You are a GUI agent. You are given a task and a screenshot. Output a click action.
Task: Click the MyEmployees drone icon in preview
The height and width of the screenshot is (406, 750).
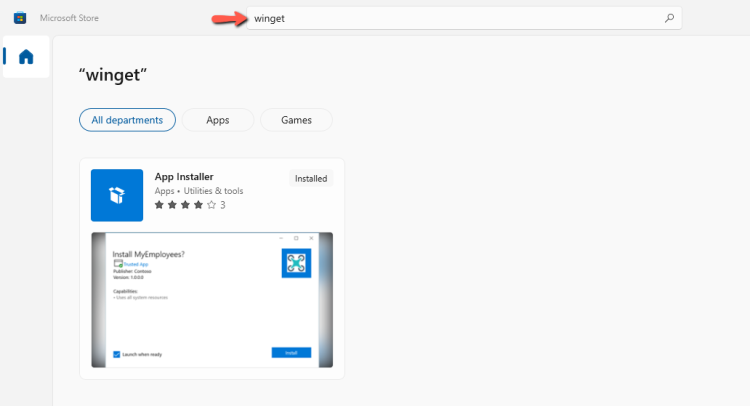coord(296,263)
